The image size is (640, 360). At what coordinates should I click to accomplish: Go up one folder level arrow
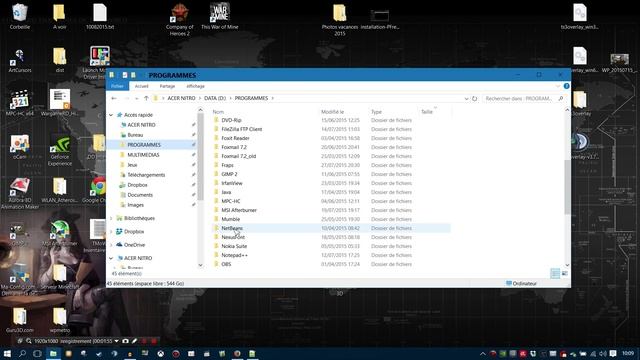click(x=146, y=98)
